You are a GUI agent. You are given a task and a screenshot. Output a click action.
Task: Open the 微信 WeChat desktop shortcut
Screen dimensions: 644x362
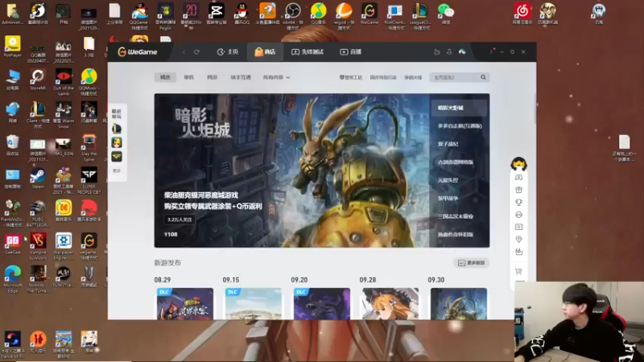[x=446, y=13]
